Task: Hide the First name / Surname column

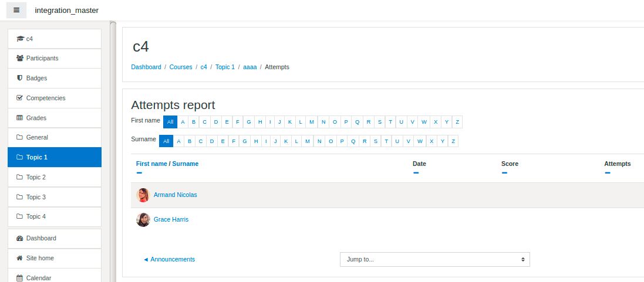Action: click(x=139, y=172)
